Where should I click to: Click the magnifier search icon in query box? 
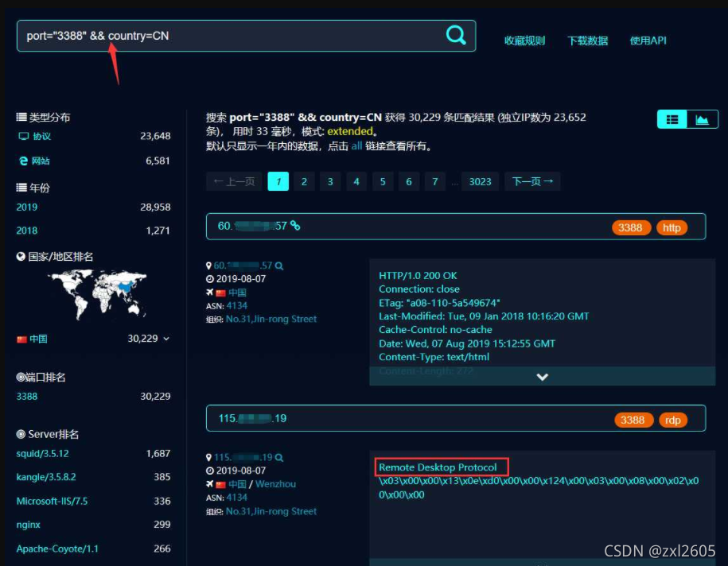point(455,35)
